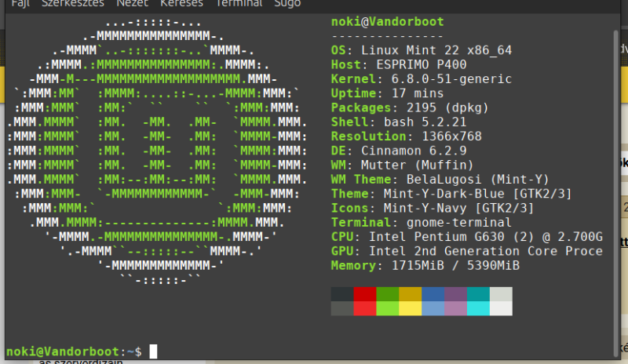The height and width of the screenshot is (364, 628).
Task: Click the Linux Mint ASCII art logo
Action: pyautogui.click(x=157, y=151)
